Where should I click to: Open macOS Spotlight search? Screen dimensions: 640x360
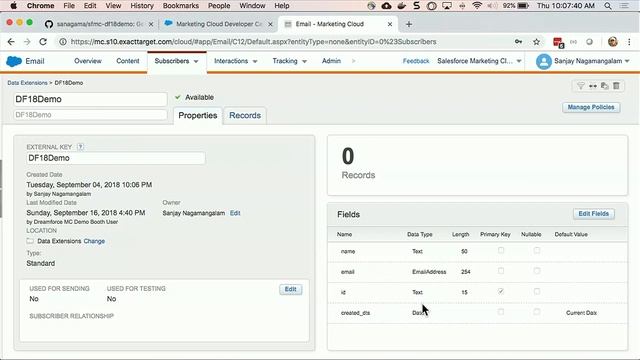(608, 6)
